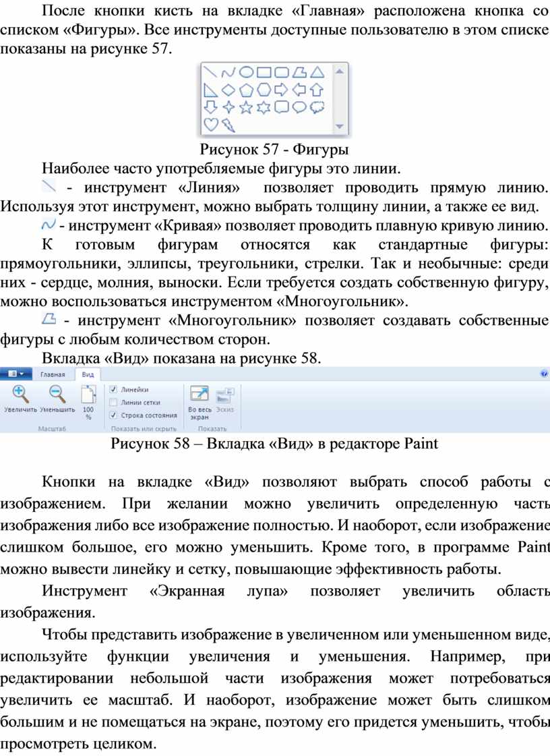
Task: Open the Paint application menu button
Action: pyautogui.click(x=16, y=374)
